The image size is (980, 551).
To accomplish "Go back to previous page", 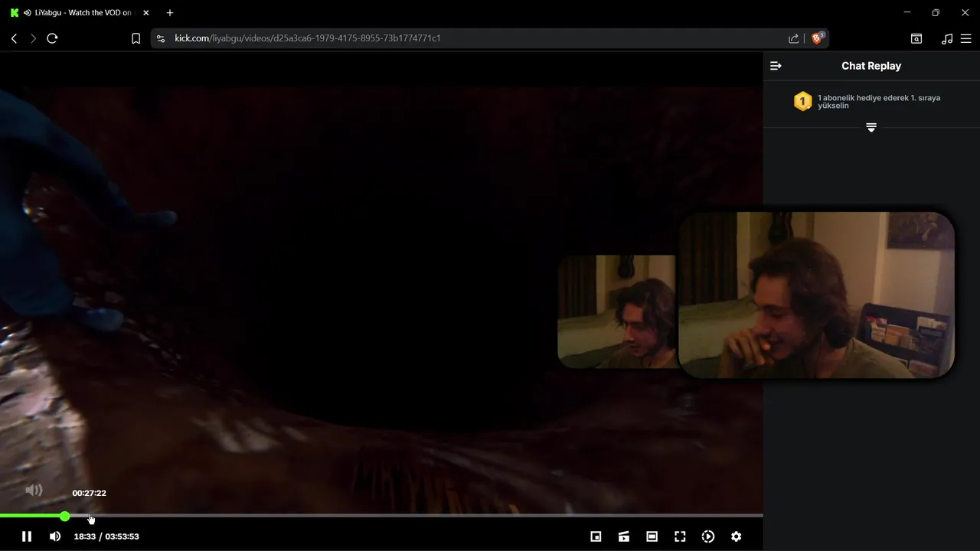I will click(x=14, y=38).
